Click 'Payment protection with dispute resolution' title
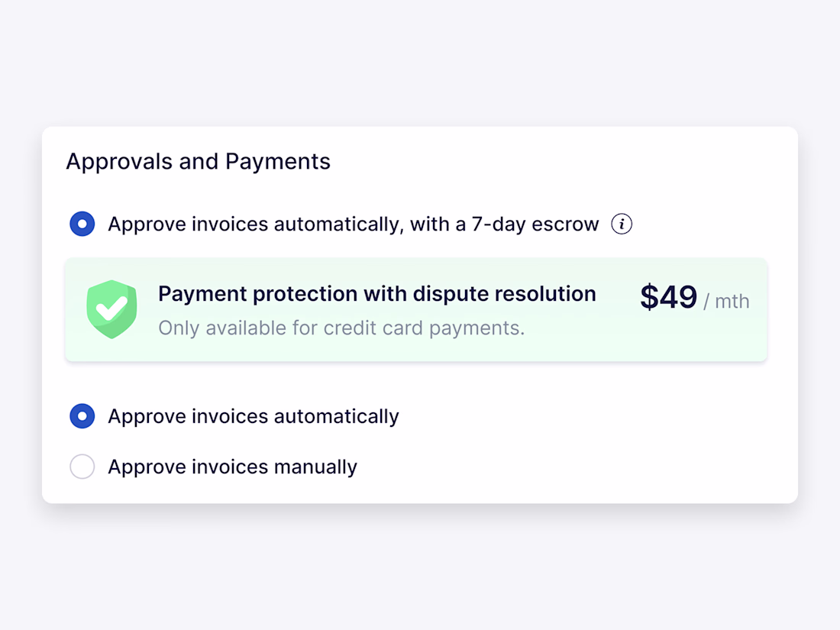The width and height of the screenshot is (840, 630). click(x=376, y=294)
